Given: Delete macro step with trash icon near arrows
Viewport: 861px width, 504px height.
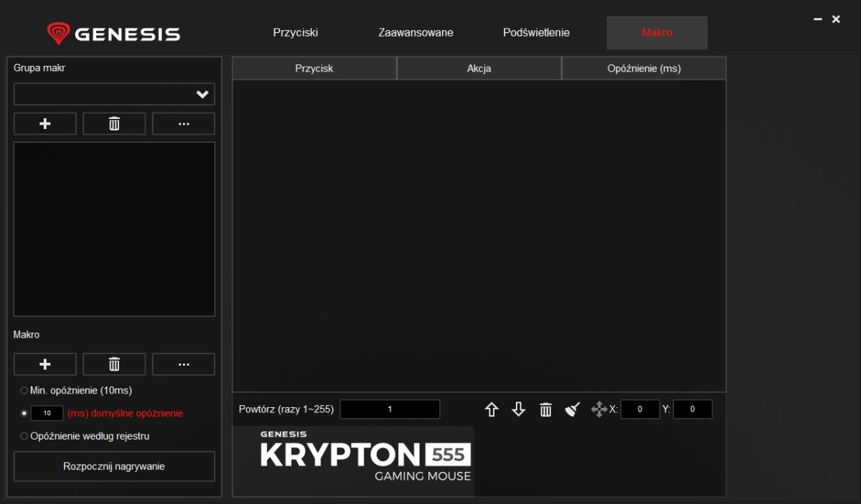Looking at the screenshot, I should (x=546, y=410).
